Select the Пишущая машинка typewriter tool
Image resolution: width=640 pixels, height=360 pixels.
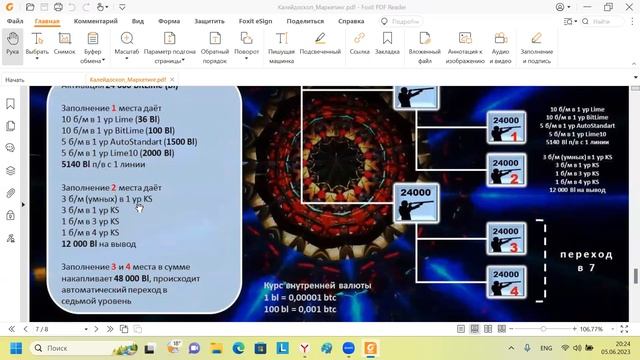tap(281, 47)
